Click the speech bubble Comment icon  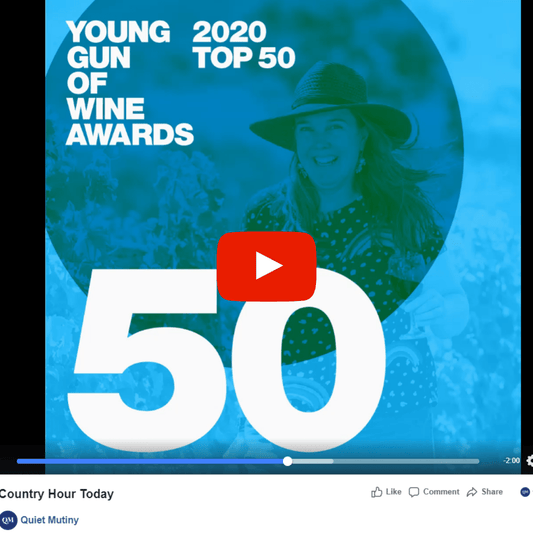pyautogui.click(x=413, y=492)
